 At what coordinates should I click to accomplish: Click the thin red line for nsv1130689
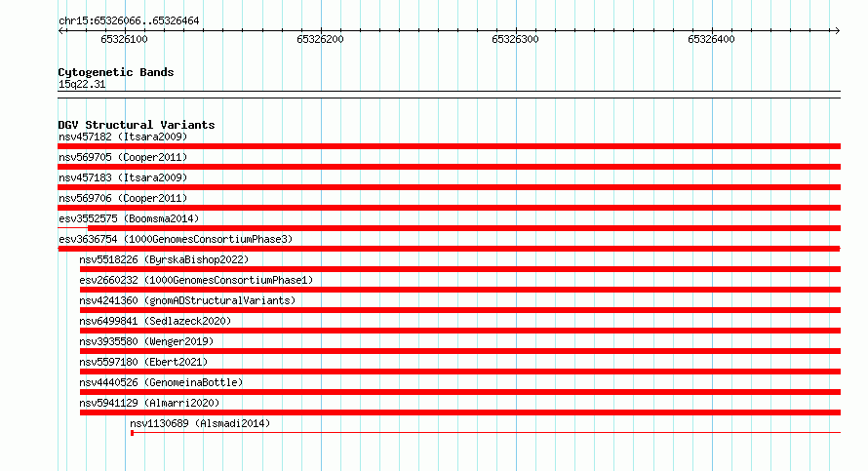(x=486, y=433)
